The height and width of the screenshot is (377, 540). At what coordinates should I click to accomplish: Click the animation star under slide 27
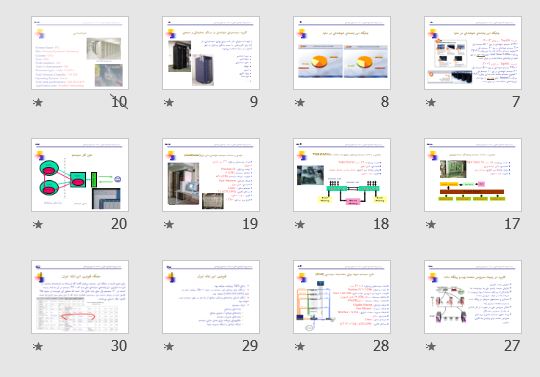(431, 346)
